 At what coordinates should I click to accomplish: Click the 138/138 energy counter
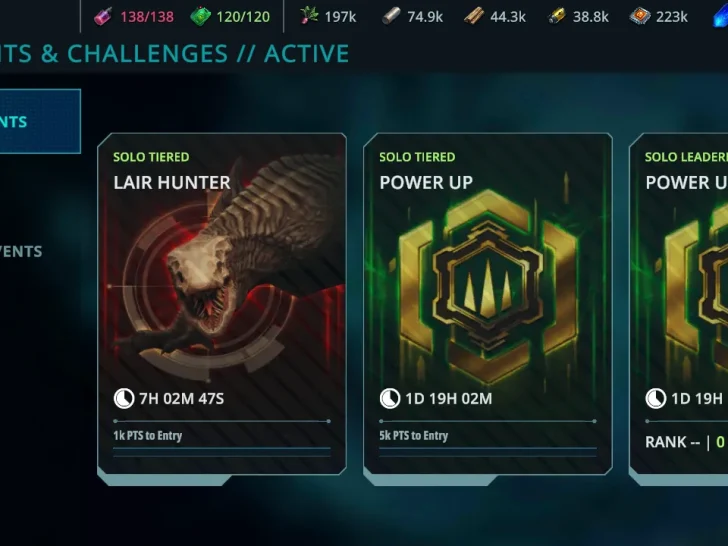(x=147, y=17)
